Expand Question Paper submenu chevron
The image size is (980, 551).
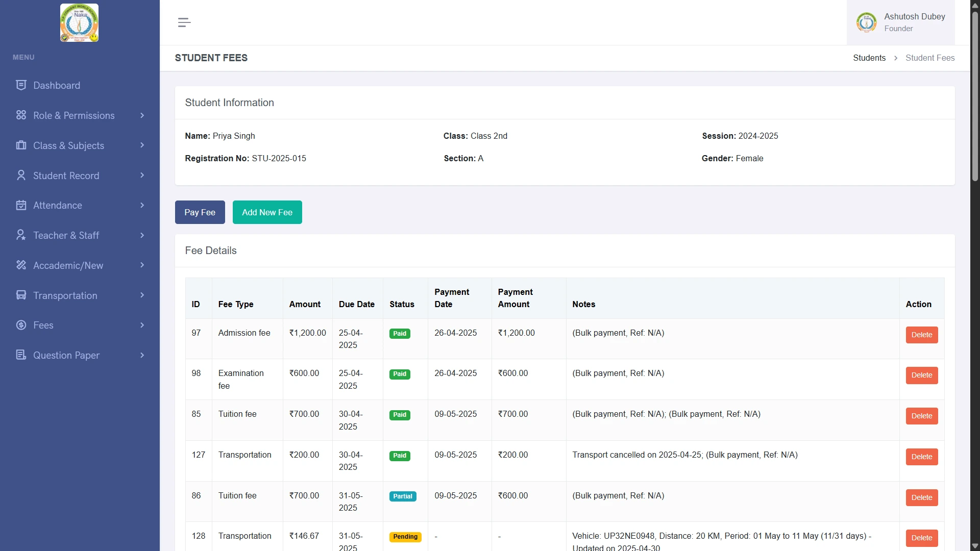142,355
